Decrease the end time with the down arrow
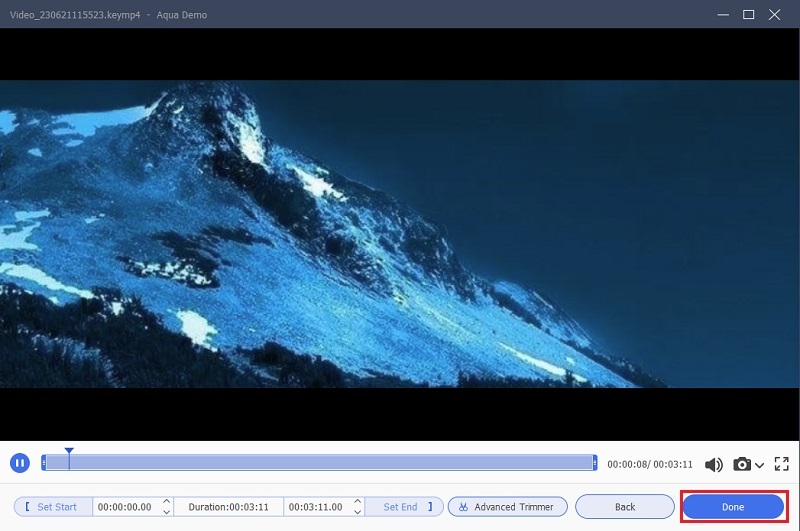800x531 pixels. click(358, 512)
